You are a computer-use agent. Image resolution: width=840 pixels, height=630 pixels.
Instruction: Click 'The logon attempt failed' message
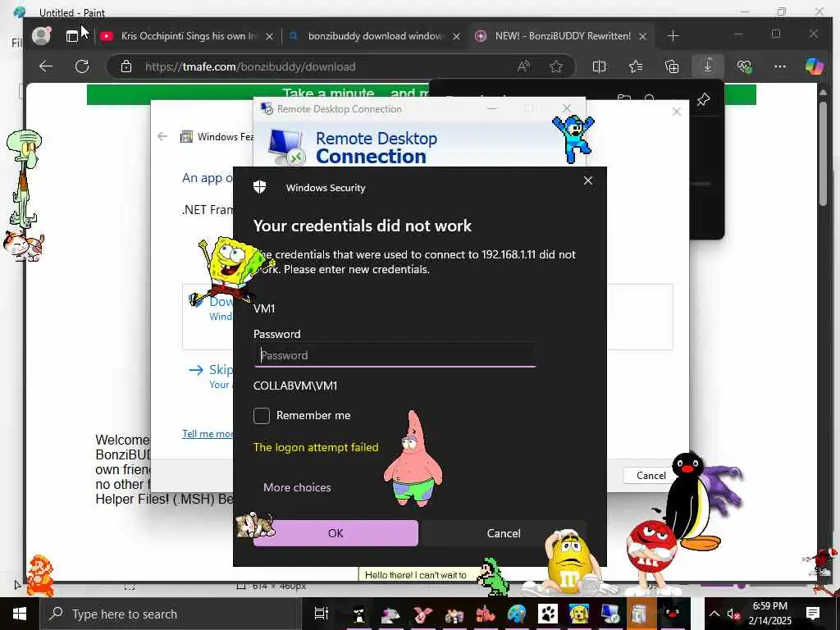[x=316, y=447]
